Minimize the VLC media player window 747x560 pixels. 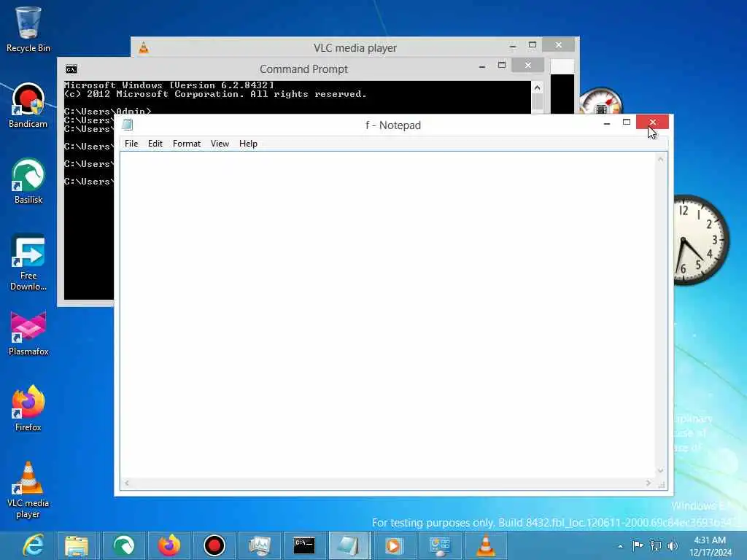point(513,44)
